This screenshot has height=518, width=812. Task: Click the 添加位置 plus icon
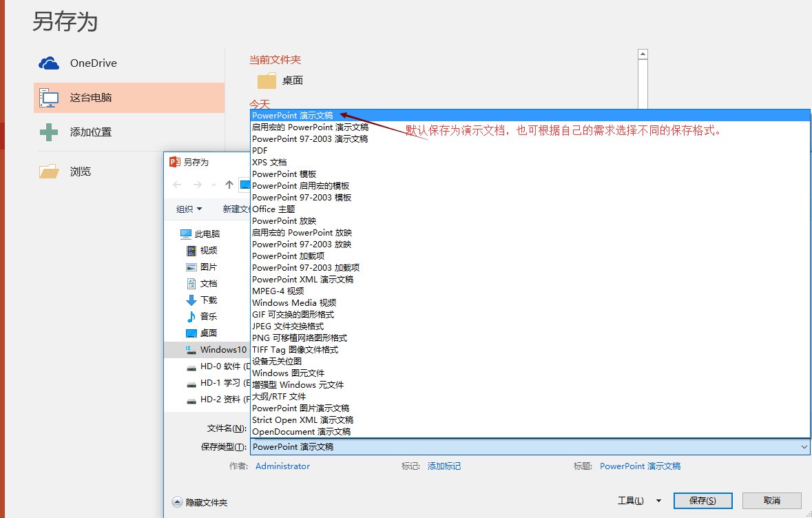(49, 132)
